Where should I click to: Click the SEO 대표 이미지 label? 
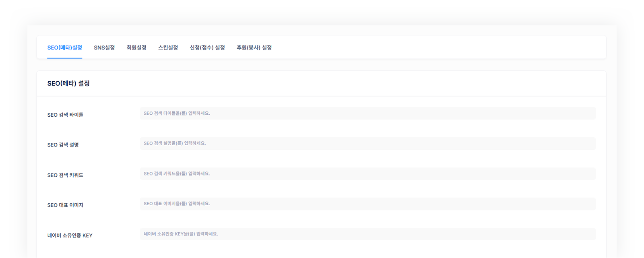pos(65,205)
